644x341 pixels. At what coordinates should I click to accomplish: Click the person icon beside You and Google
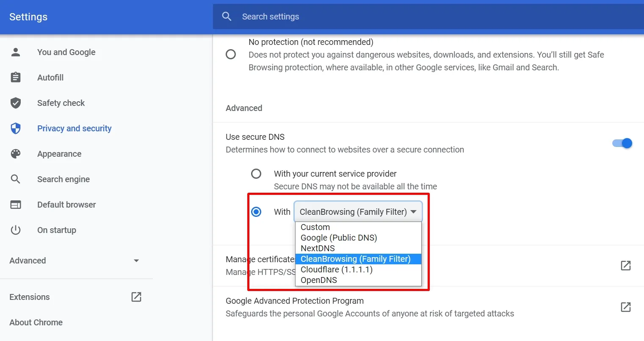tap(16, 52)
